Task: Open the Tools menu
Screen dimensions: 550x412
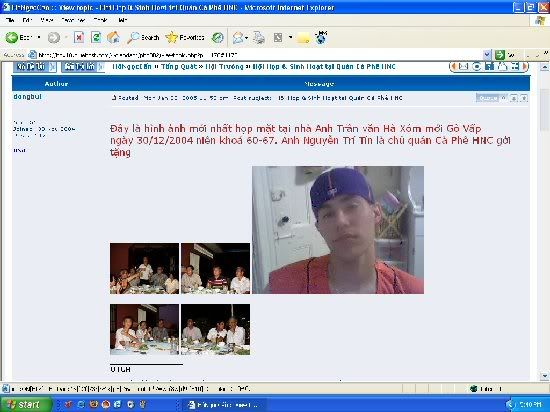Action: tap(100, 20)
